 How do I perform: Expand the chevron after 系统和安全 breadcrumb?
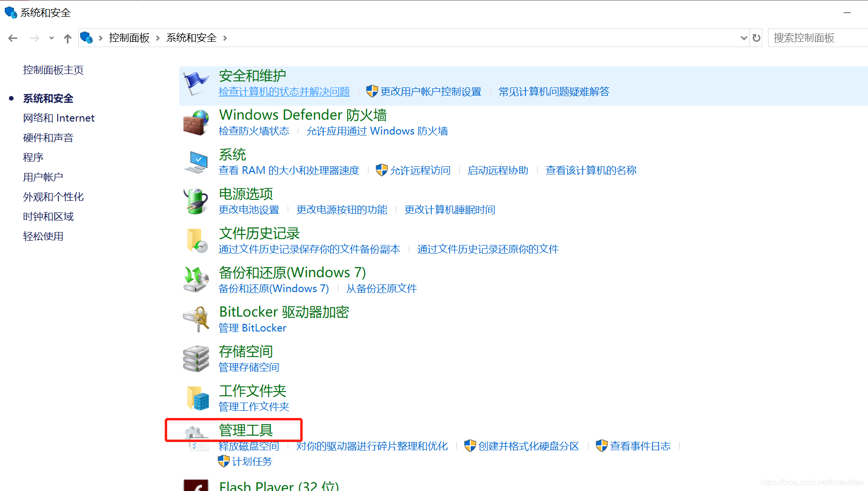pos(225,38)
